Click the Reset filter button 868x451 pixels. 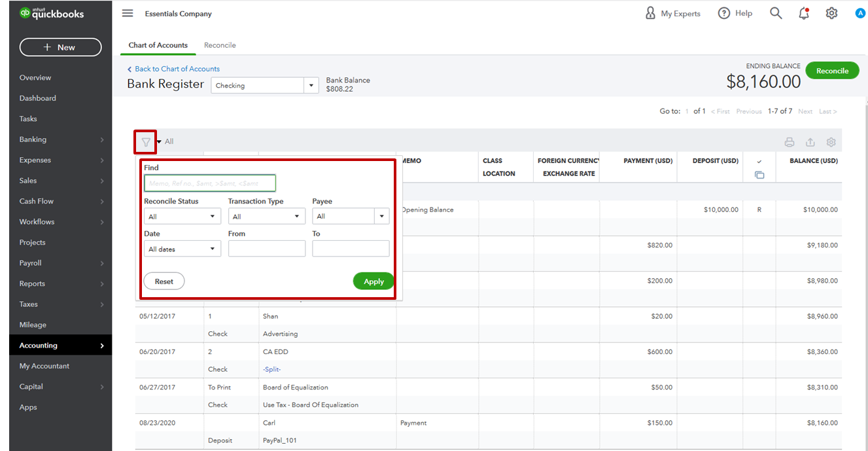pos(164,281)
